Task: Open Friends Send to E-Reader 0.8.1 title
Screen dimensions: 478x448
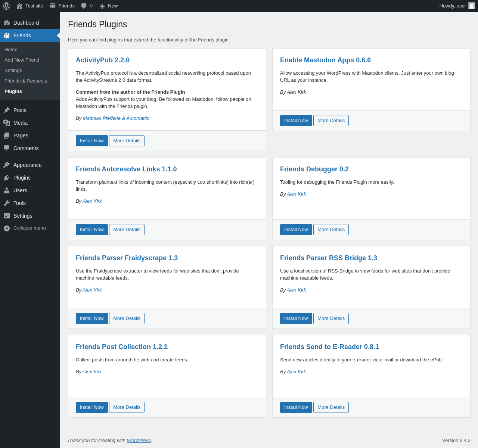Action: click(x=329, y=347)
